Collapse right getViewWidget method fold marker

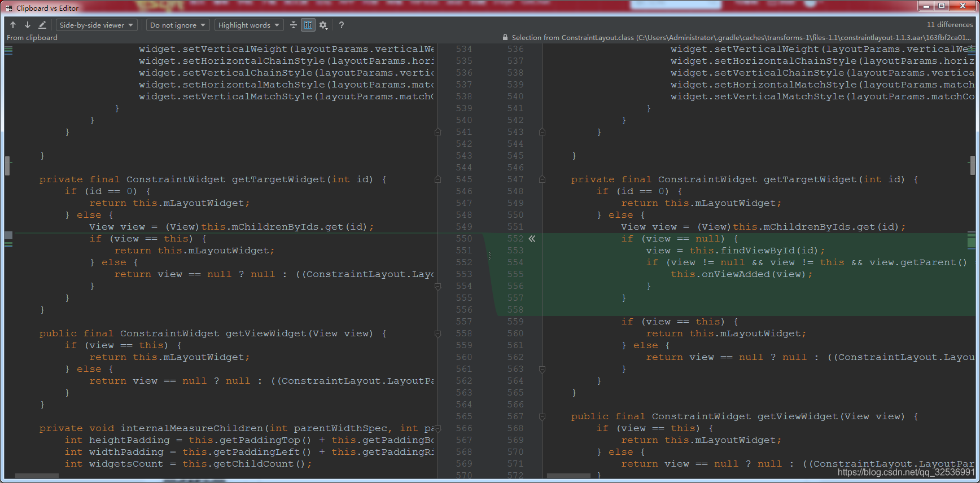click(x=542, y=416)
